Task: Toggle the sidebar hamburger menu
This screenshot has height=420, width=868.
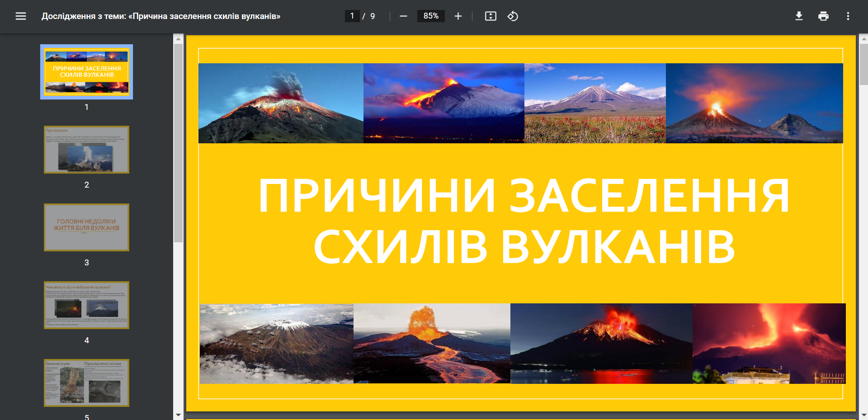Action: (x=21, y=16)
